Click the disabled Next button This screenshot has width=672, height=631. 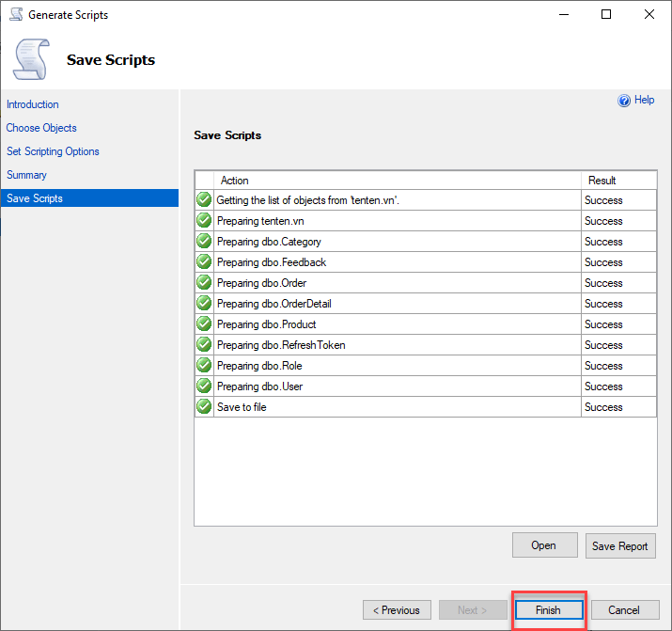(473, 610)
